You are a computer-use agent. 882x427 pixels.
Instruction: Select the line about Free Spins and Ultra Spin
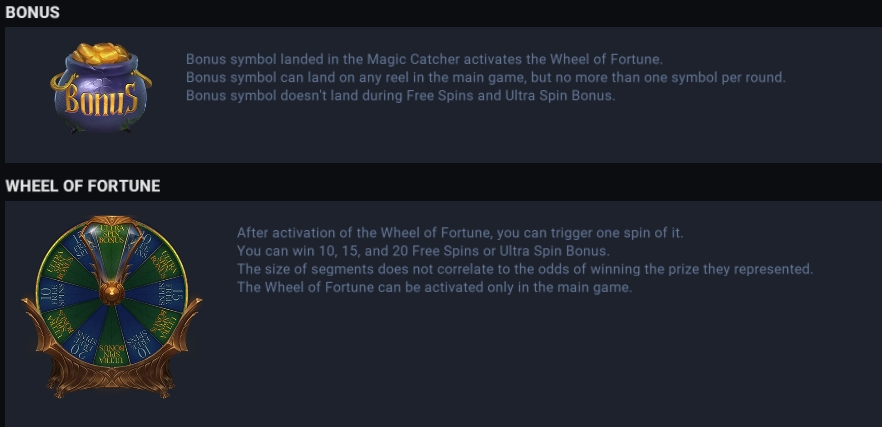[x=400, y=96]
